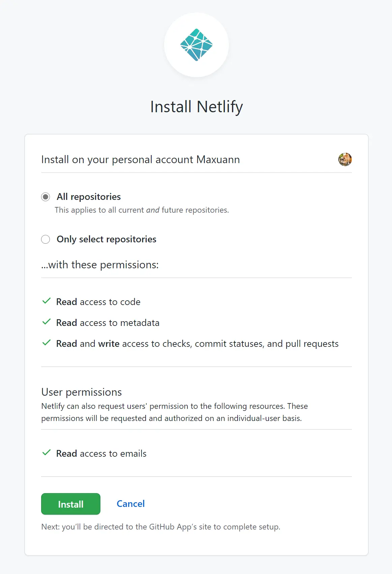Click the Only select repositories label text
Image resolution: width=392 pixels, height=574 pixels.
pyautogui.click(x=107, y=239)
